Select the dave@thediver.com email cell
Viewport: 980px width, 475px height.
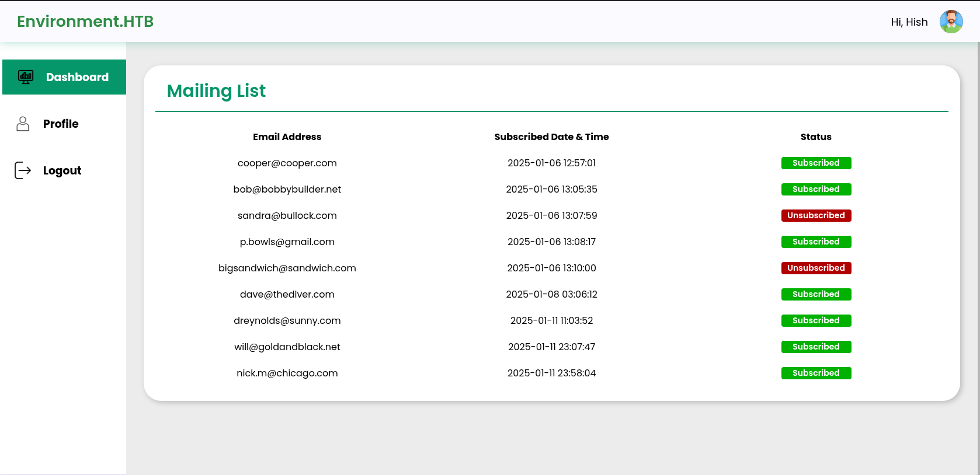pyautogui.click(x=287, y=294)
